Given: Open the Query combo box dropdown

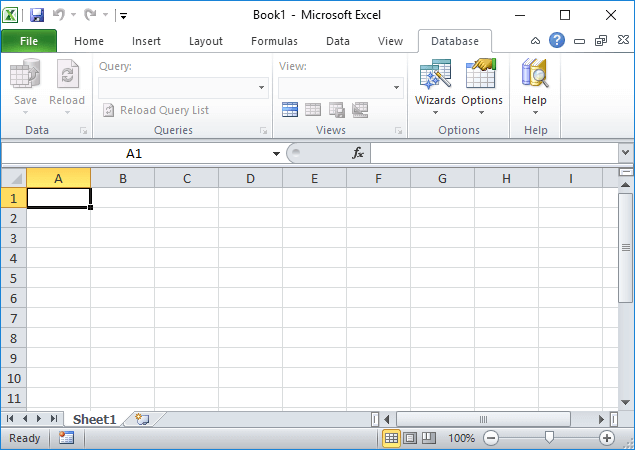Looking at the screenshot, I should (x=262, y=87).
